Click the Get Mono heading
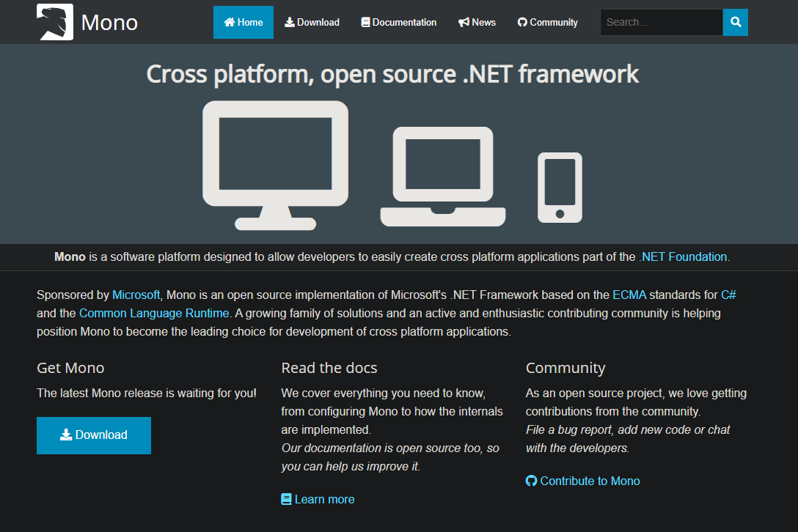Screen dimensions: 798x532 click(70, 368)
